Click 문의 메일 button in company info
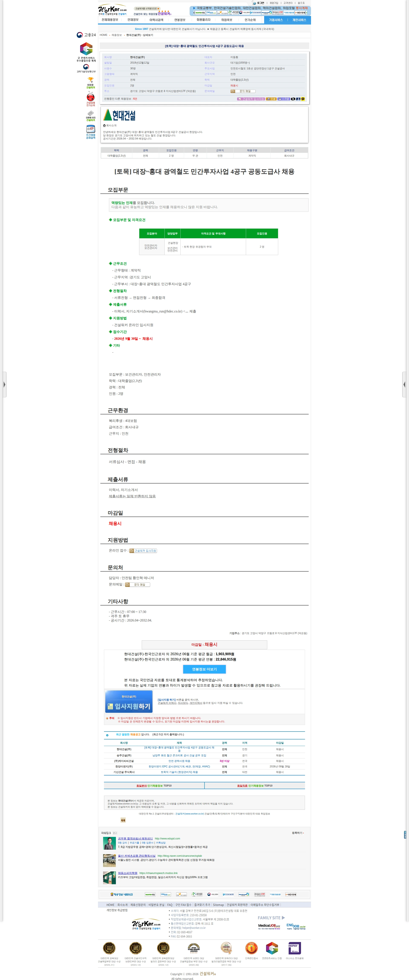Screen dimensions: 409x980 (x=243, y=91)
